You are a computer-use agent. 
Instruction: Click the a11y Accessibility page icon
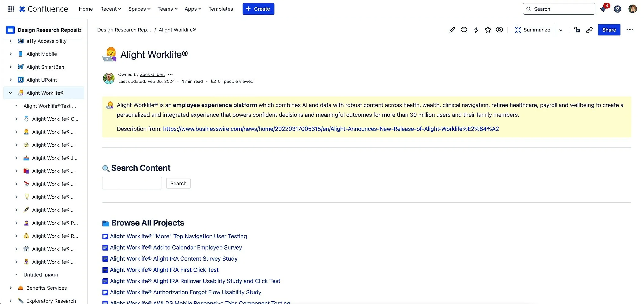(20, 41)
